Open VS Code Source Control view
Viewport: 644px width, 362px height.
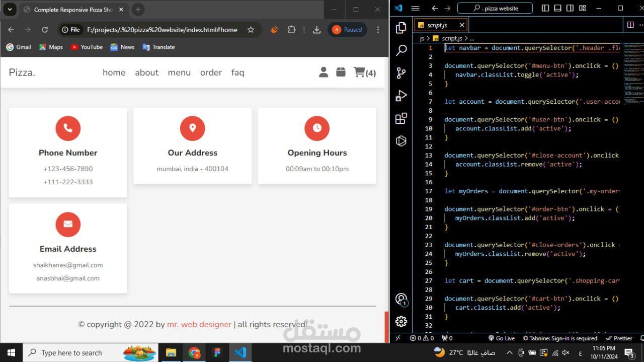click(401, 73)
